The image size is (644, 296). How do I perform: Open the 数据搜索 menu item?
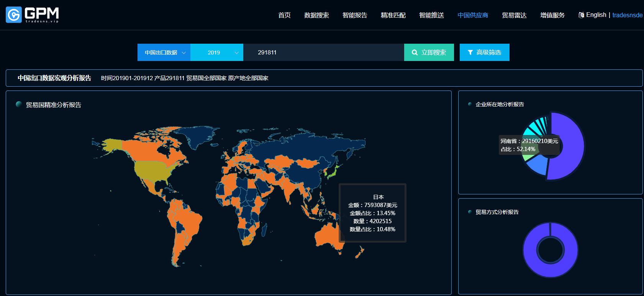click(x=316, y=15)
